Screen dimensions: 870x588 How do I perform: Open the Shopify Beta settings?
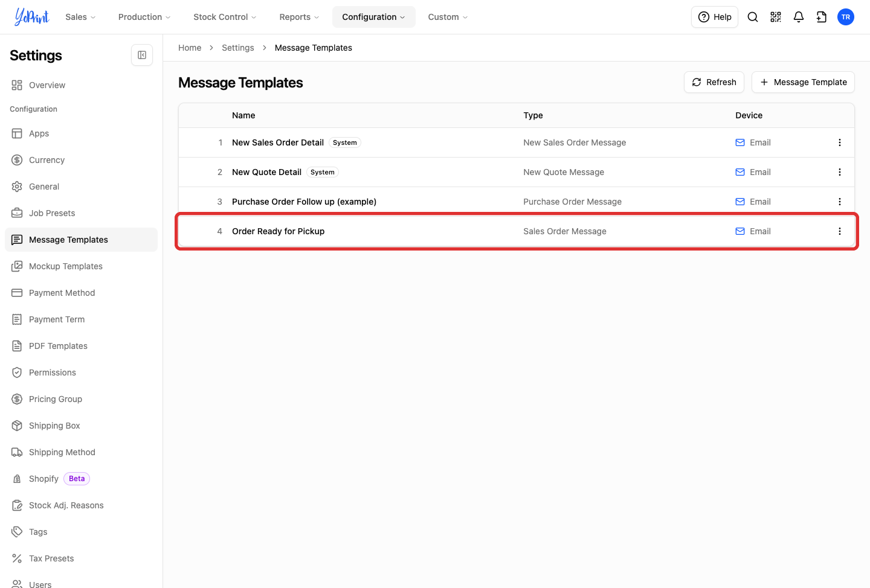tap(81, 479)
